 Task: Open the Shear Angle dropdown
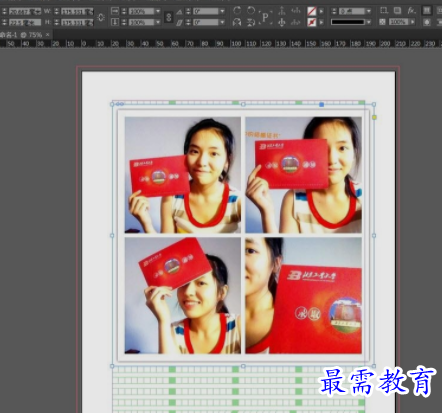pyautogui.click(x=222, y=22)
